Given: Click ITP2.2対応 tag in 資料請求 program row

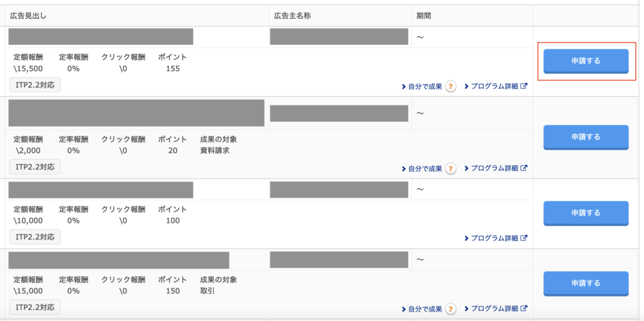Looking at the screenshot, I should pyautogui.click(x=35, y=166).
